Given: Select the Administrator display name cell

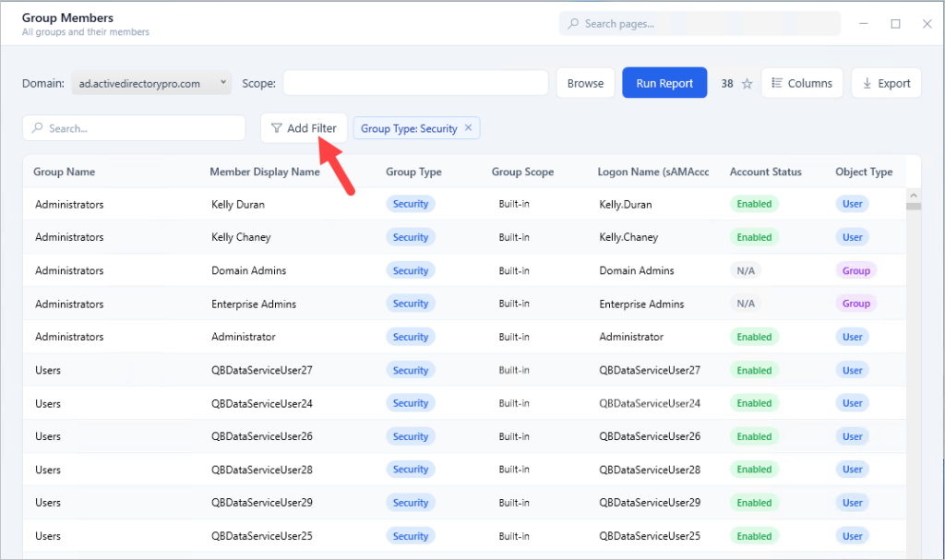Looking at the screenshot, I should tap(244, 337).
